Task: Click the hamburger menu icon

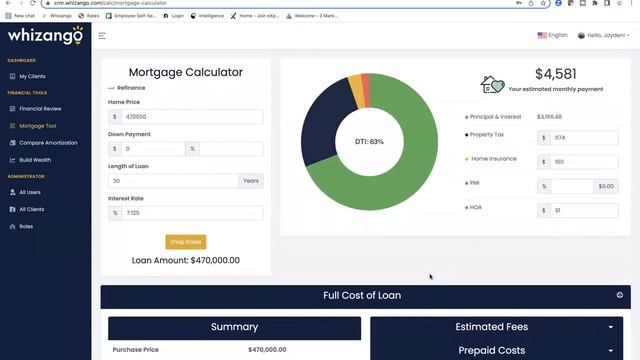Action: (x=102, y=36)
